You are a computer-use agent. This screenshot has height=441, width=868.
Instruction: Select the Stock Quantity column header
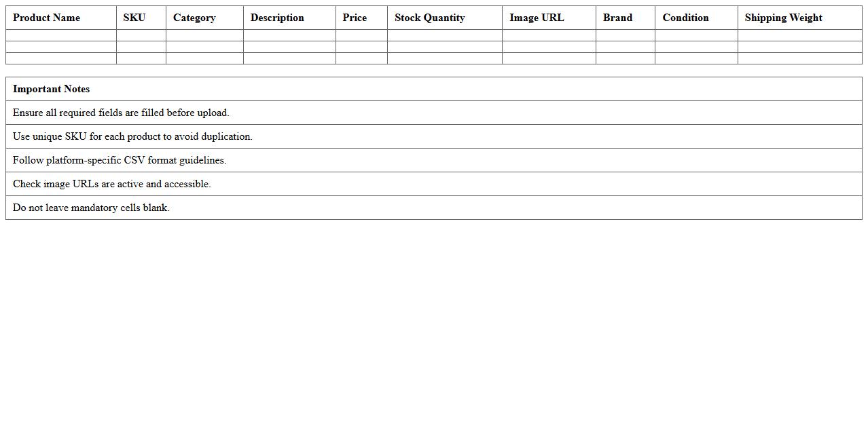(430, 18)
